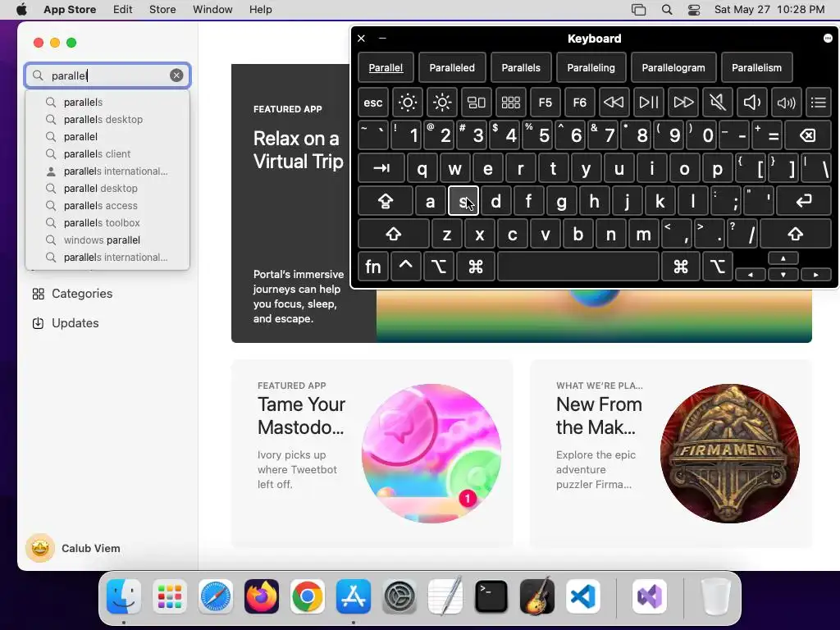Select the 'parallels desktop' suggestion
The height and width of the screenshot is (630, 840).
tap(107, 120)
